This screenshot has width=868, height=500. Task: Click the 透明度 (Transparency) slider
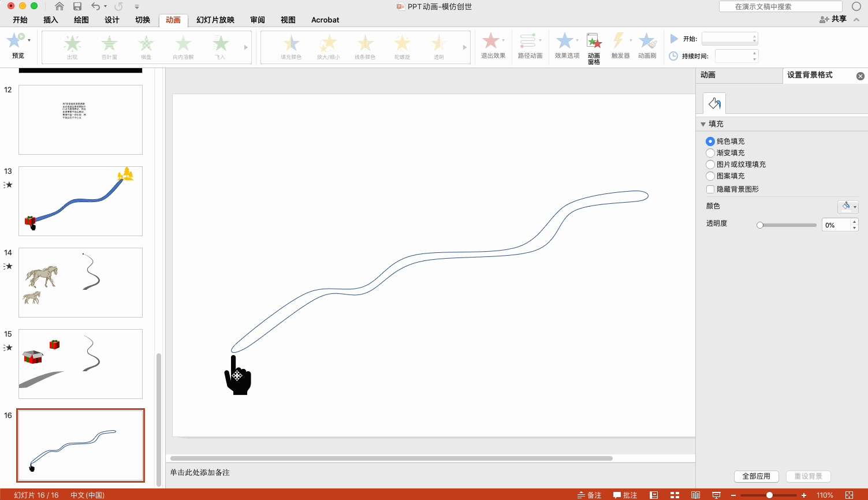(x=788, y=225)
